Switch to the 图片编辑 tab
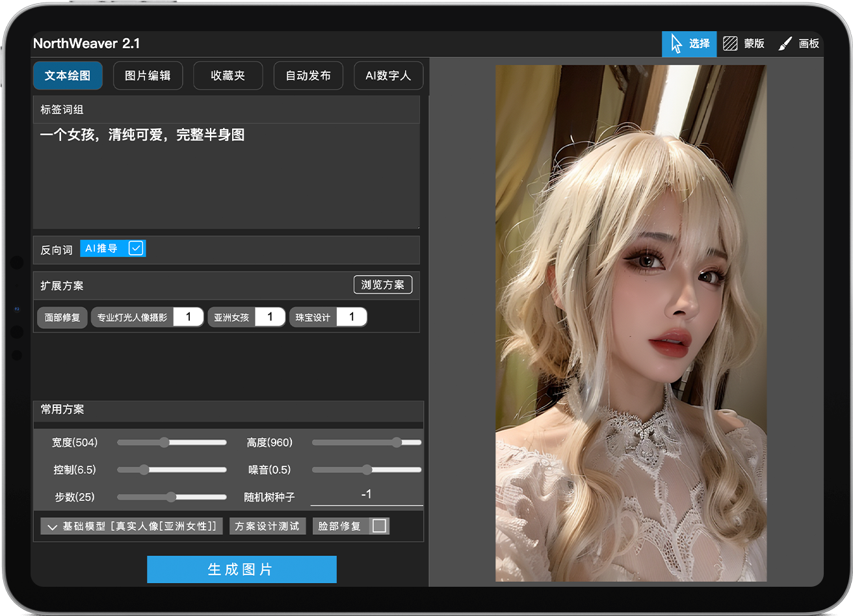Screen dimensions: 853x616 point(148,76)
